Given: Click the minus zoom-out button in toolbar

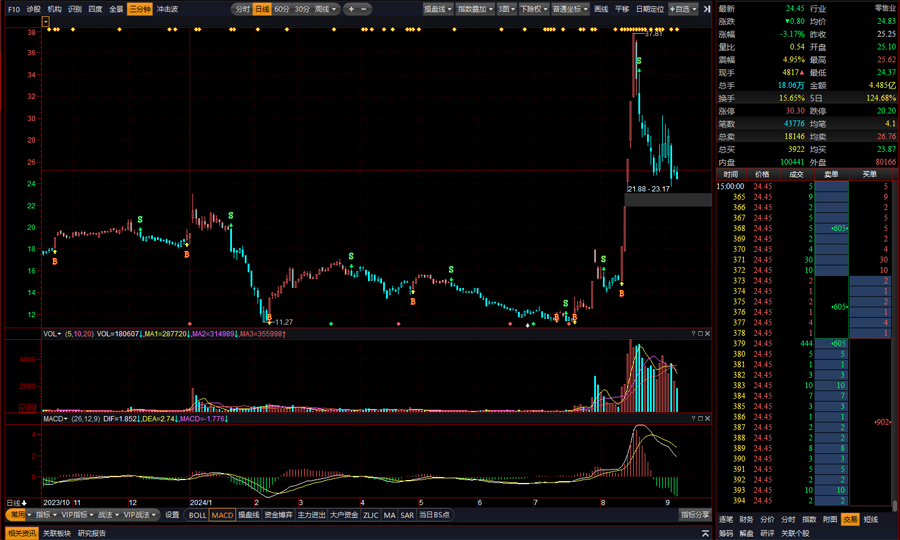Looking at the screenshot, I should [363, 8].
